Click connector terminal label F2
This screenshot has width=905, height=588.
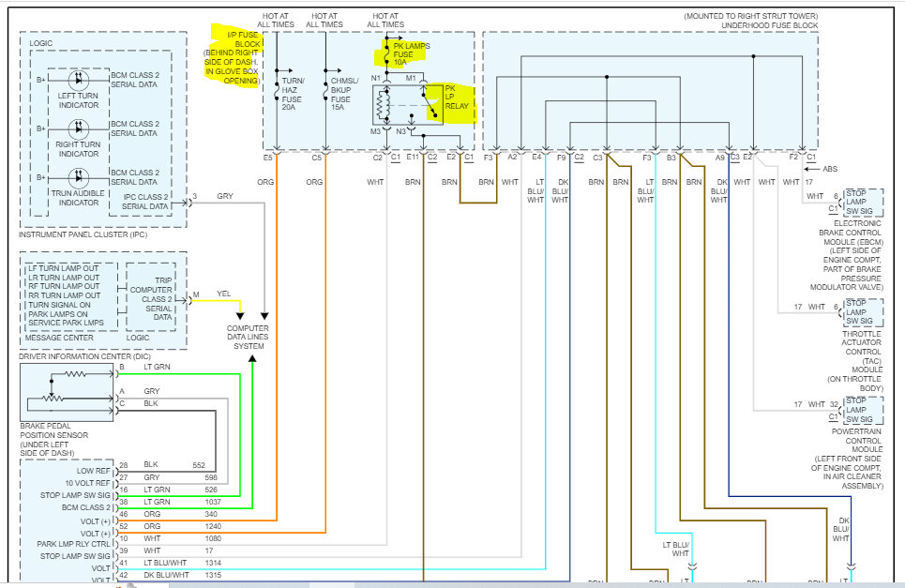pyautogui.click(x=793, y=157)
